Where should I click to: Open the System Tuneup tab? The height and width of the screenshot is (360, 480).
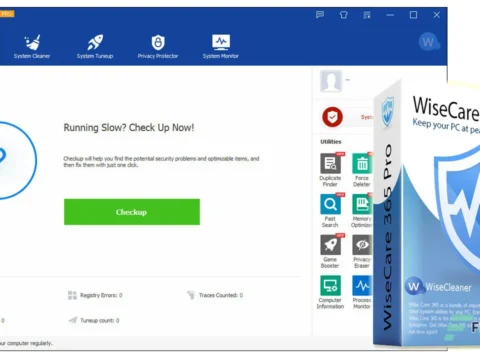95,47
